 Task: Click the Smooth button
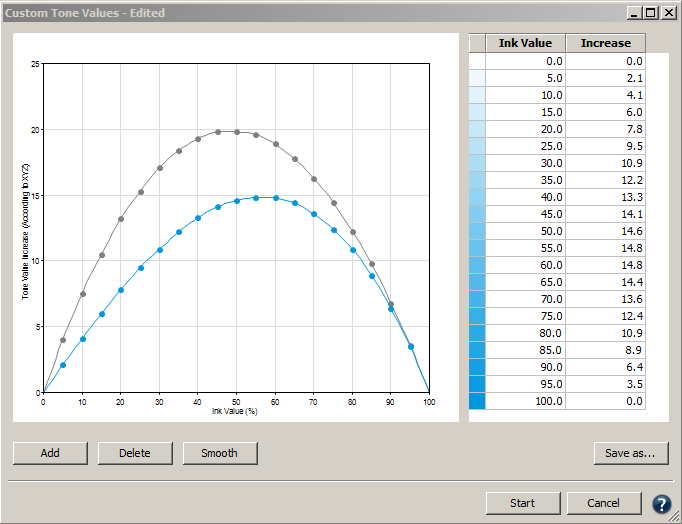pos(219,453)
